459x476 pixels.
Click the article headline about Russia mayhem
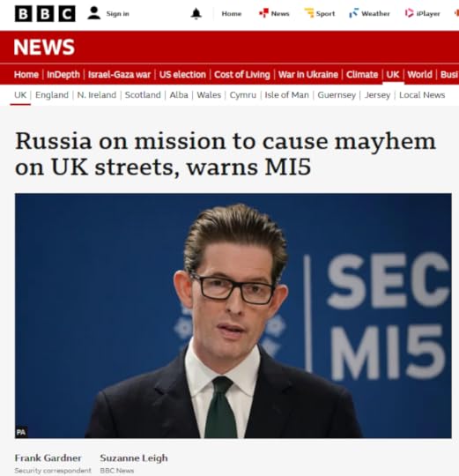[226, 154]
